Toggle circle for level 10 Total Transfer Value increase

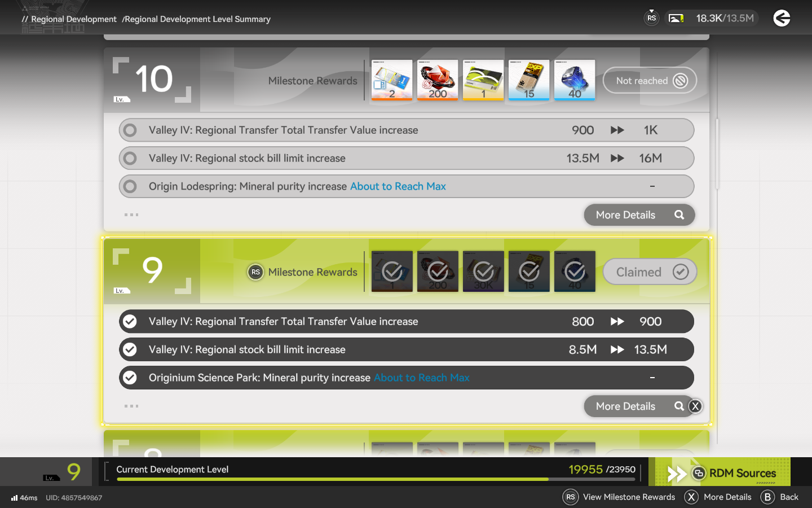130,130
